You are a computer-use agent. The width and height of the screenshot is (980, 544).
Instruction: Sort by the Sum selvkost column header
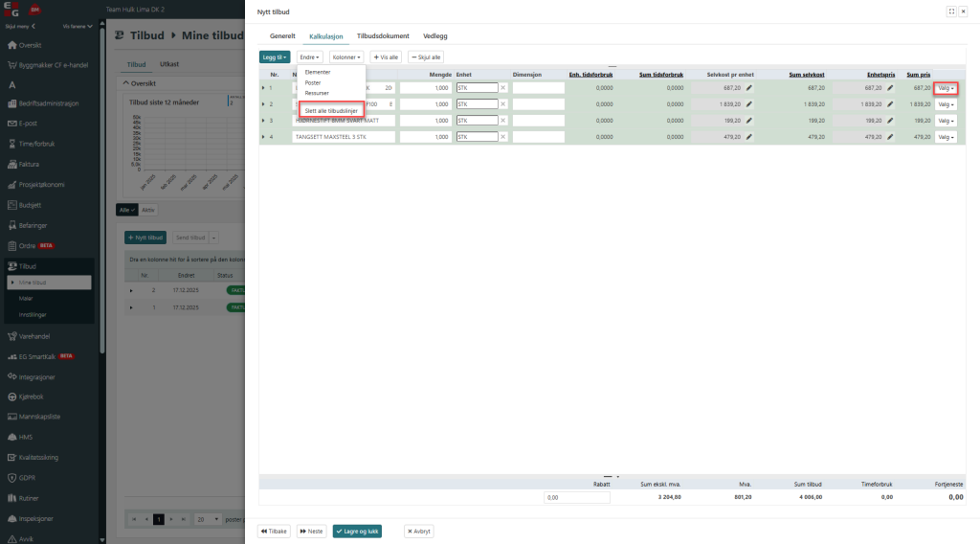(x=807, y=74)
